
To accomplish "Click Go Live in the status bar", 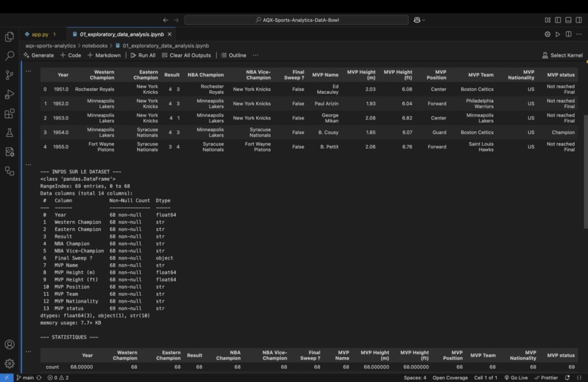I will pyautogui.click(x=516, y=378).
